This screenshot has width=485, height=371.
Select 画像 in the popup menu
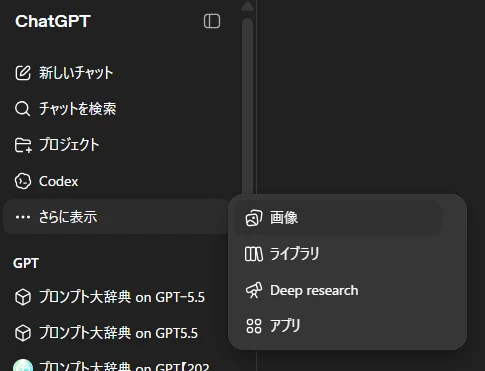click(x=338, y=218)
